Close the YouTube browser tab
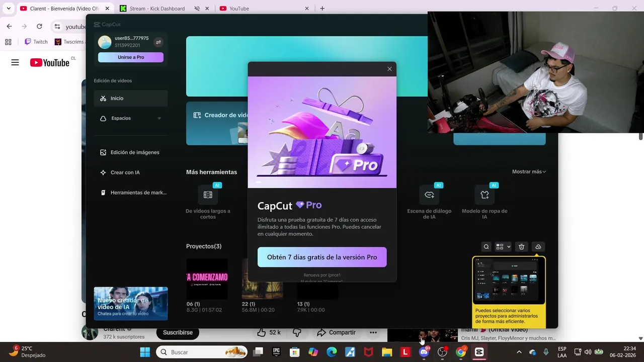Image resolution: width=644 pixels, height=362 pixels. pos(307,9)
